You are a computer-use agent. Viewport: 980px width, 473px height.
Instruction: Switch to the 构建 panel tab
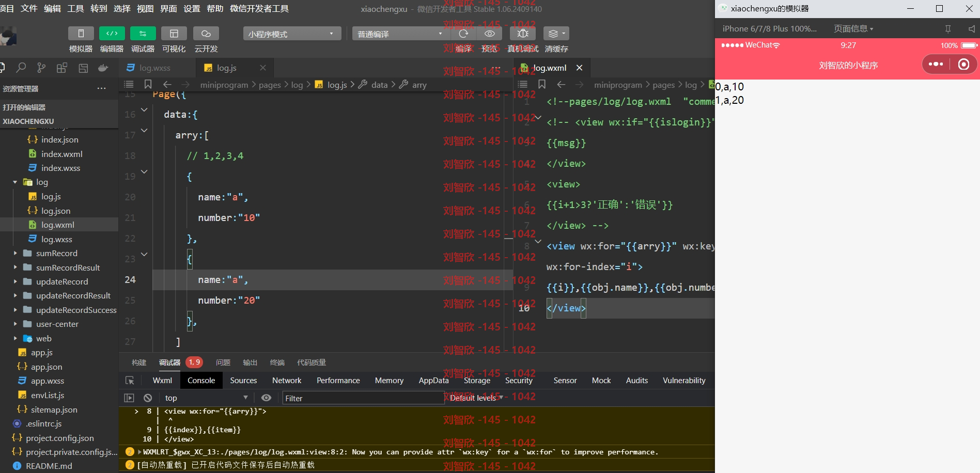click(139, 362)
